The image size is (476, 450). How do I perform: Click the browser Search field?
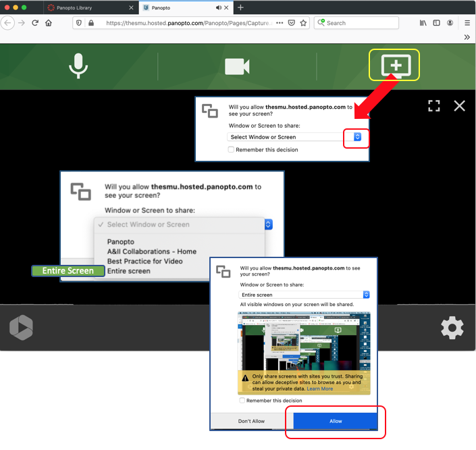[356, 23]
